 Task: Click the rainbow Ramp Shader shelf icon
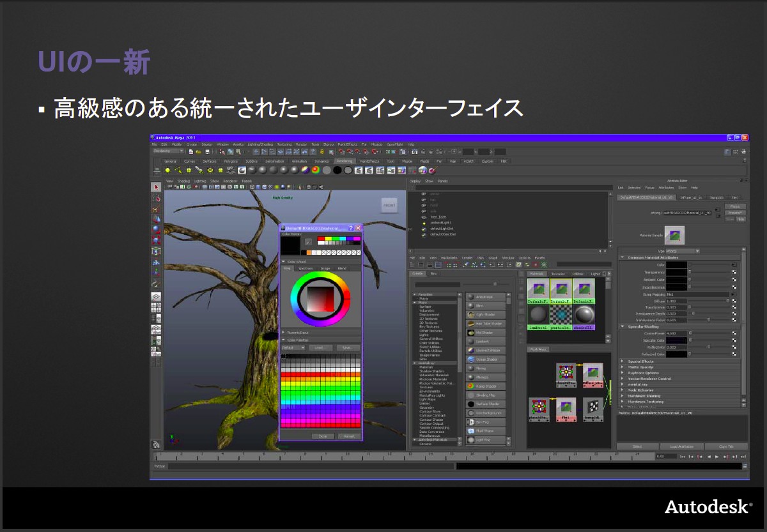tap(316, 170)
